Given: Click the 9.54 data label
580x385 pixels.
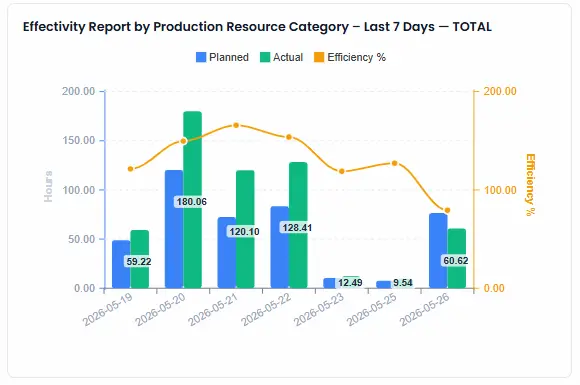Looking at the screenshot, I should pos(402,283).
